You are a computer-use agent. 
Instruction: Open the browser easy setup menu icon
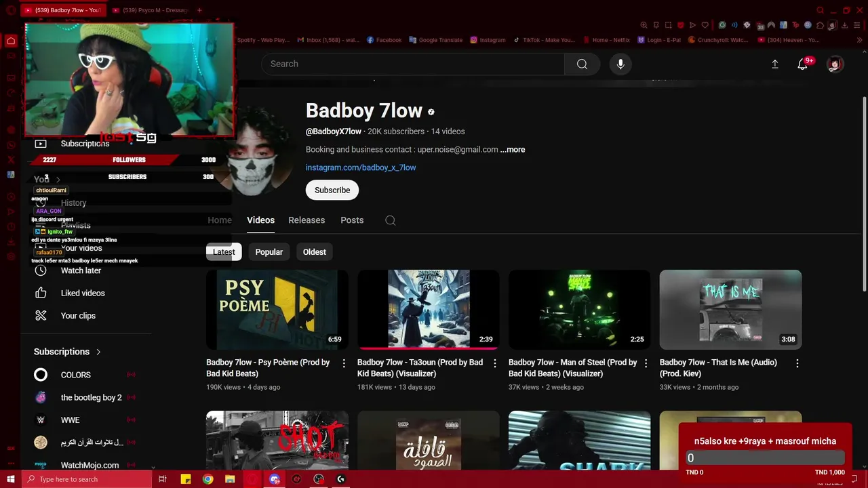(857, 25)
